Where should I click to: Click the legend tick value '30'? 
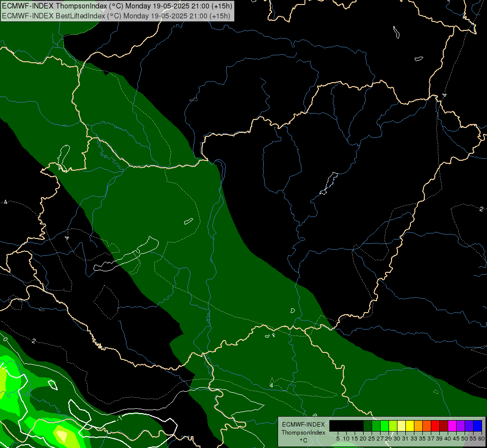point(397,439)
